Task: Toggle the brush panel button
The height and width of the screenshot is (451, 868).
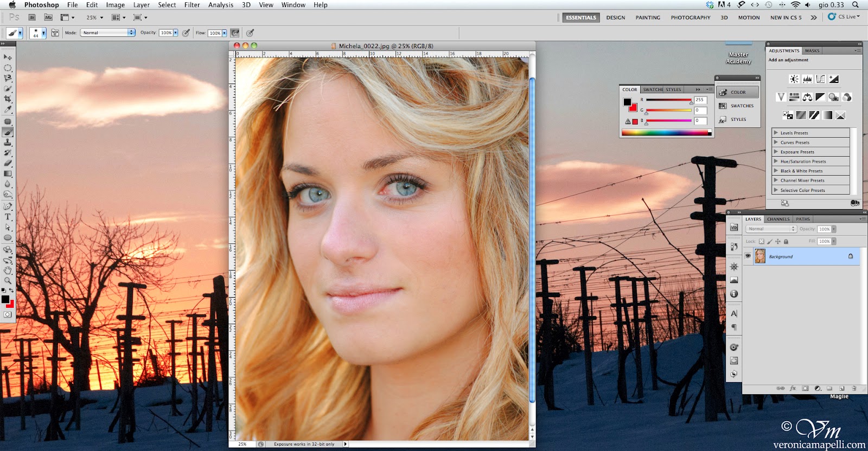Action: [55, 33]
